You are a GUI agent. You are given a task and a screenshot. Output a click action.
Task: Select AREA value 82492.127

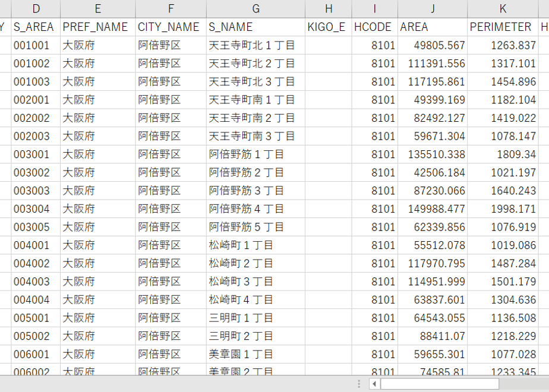433,118
